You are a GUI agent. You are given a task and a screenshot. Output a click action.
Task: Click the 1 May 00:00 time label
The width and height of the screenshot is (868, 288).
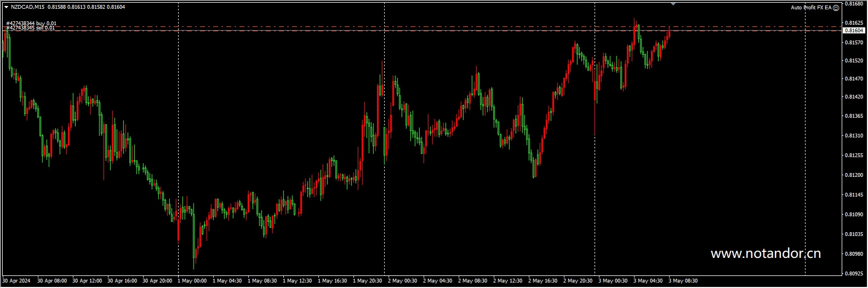(x=192, y=281)
